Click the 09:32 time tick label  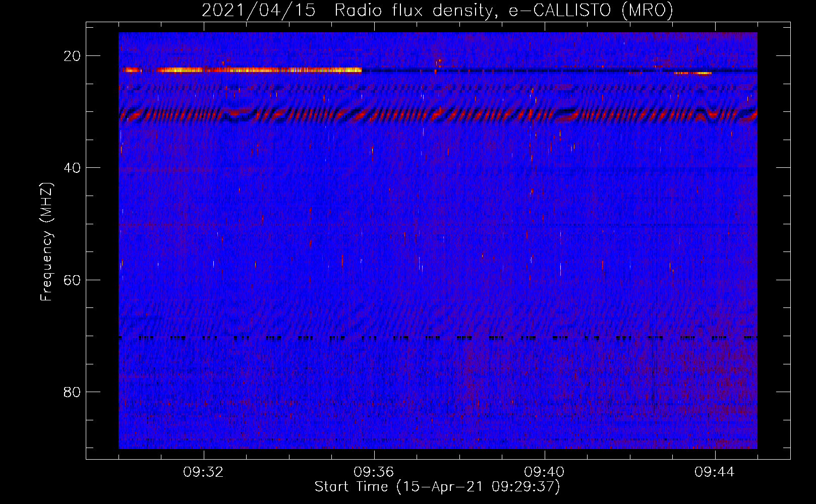click(x=204, y=472)
